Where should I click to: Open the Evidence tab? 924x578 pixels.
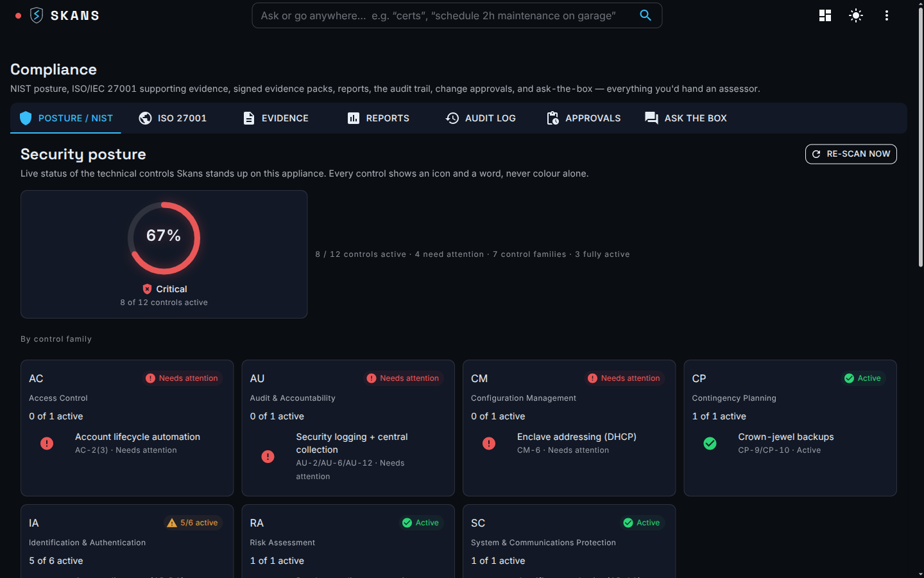pyautogui.click(x=276, y=118)
